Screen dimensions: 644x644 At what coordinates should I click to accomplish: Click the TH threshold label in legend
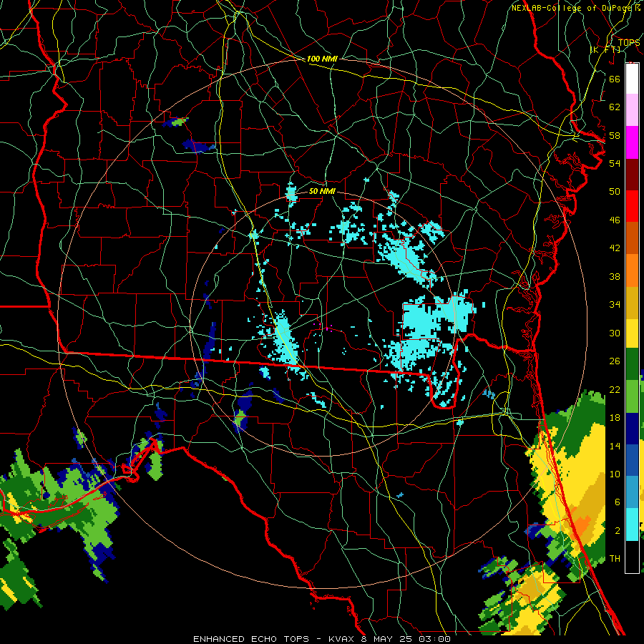tap(615, 559)
